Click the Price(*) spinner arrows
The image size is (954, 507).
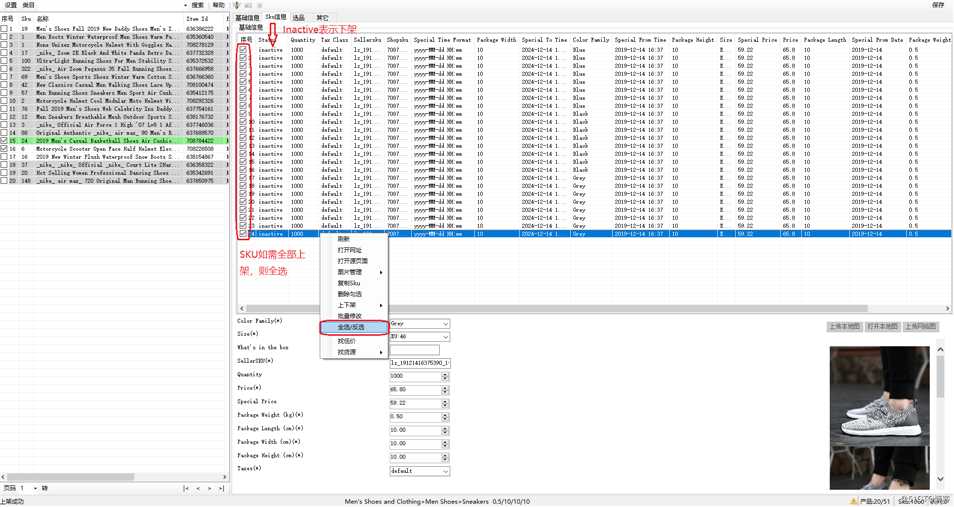coord(445,390)
